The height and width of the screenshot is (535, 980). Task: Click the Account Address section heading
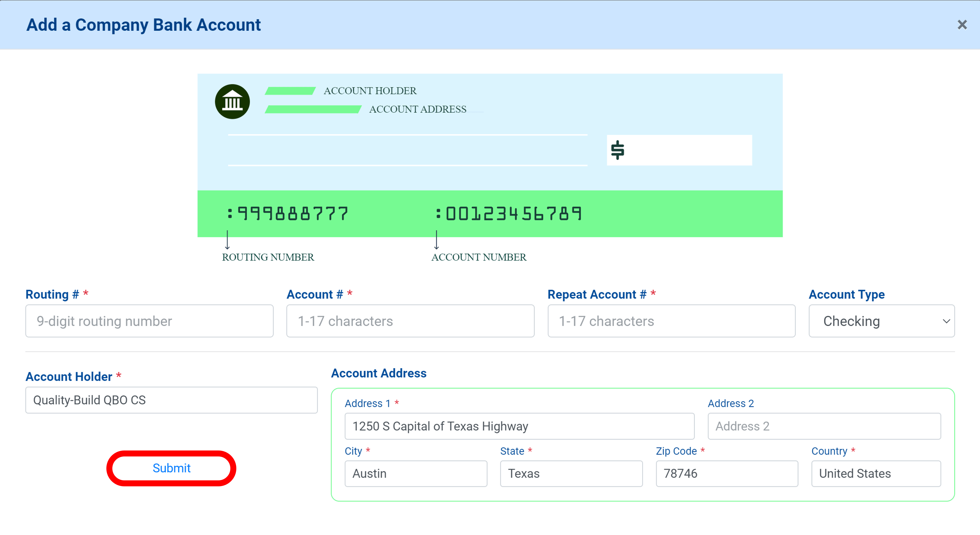tap(379, 373)
